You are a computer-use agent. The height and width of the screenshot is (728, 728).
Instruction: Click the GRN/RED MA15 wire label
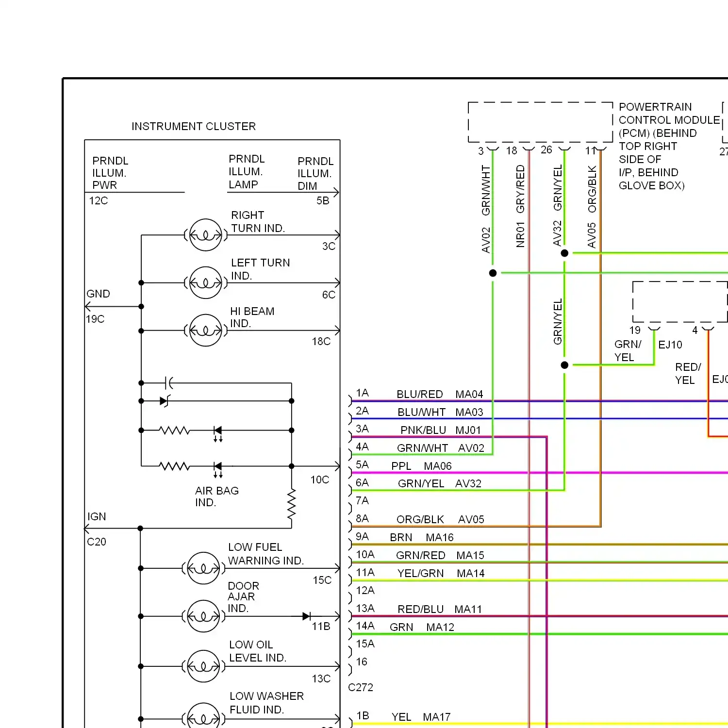(x=440, y=555)
